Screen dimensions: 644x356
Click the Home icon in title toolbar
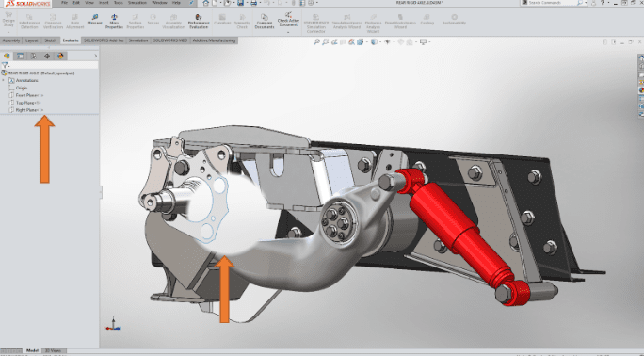coord(206,3)
